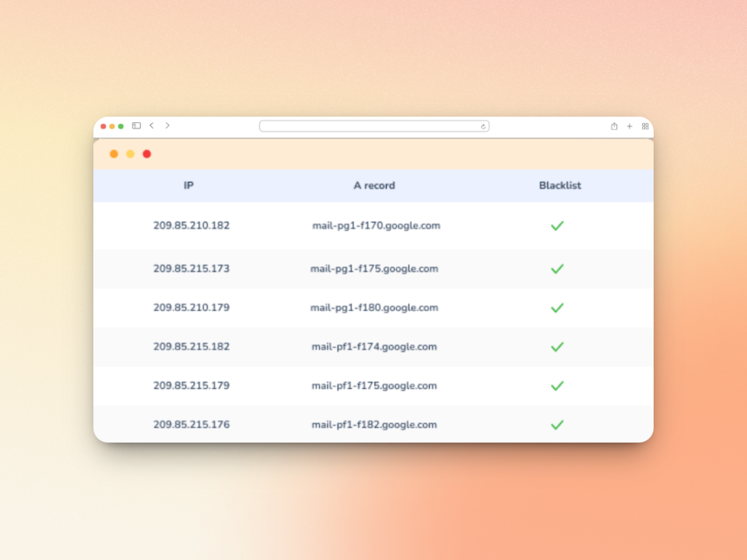Click mail-pf1-f182.google.com record
The height and width of the screenshot is (560, 747).
[374, 425]
